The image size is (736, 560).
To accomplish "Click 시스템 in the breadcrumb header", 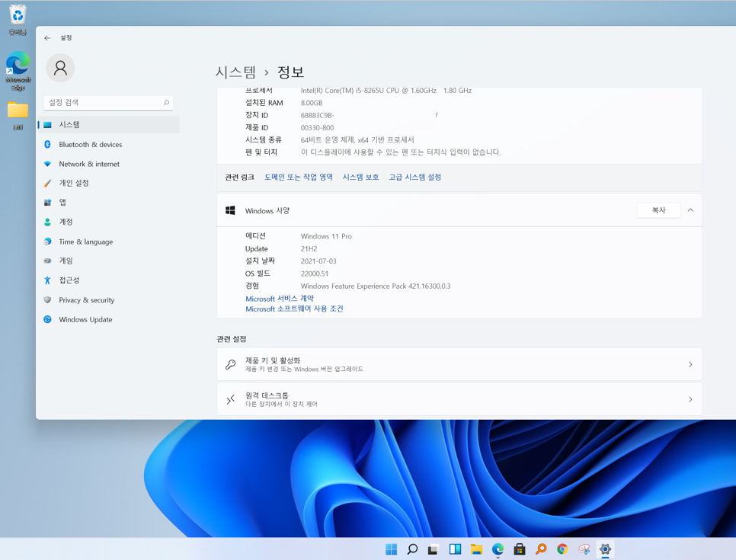I will click(x=235, y=72).
